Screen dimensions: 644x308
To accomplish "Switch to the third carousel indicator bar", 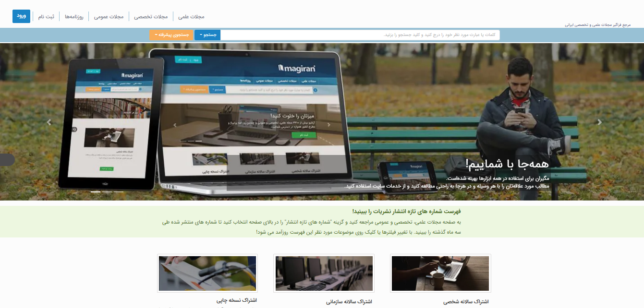I will click(x=119, y=192).
